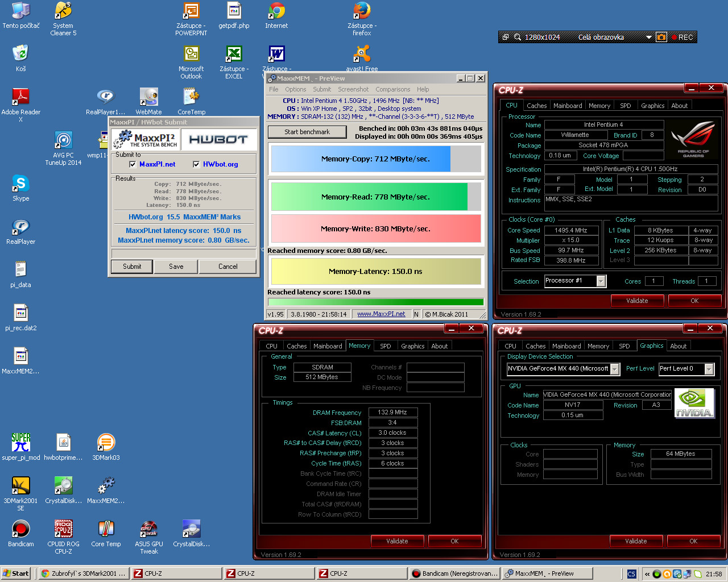
Task: Open the Display Device Selection dropdown
Action: 615,369
